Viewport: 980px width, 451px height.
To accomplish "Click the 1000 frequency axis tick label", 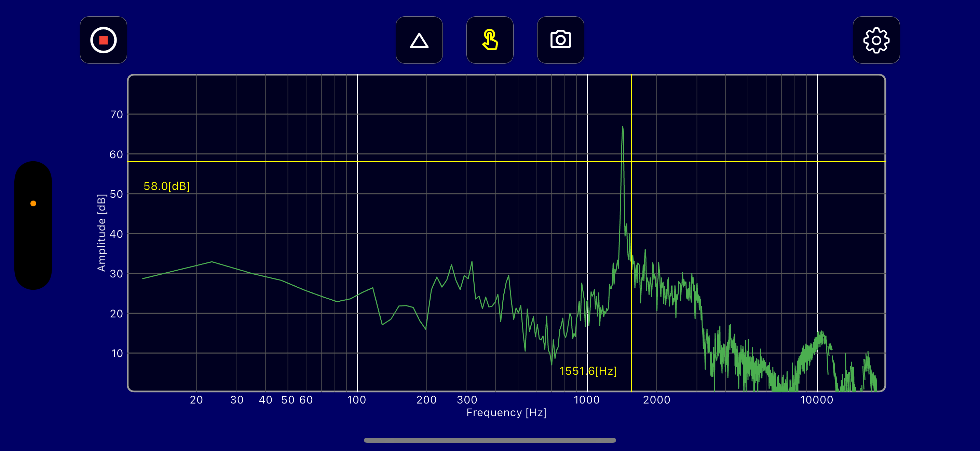I will click(587, 400).
